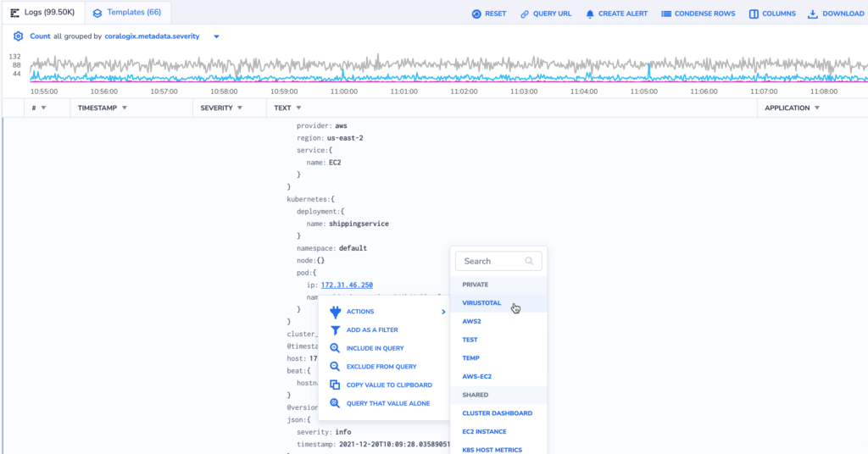Click the Condense Rows button label
This screenshot has height=454, width=868.
[704, 14]
